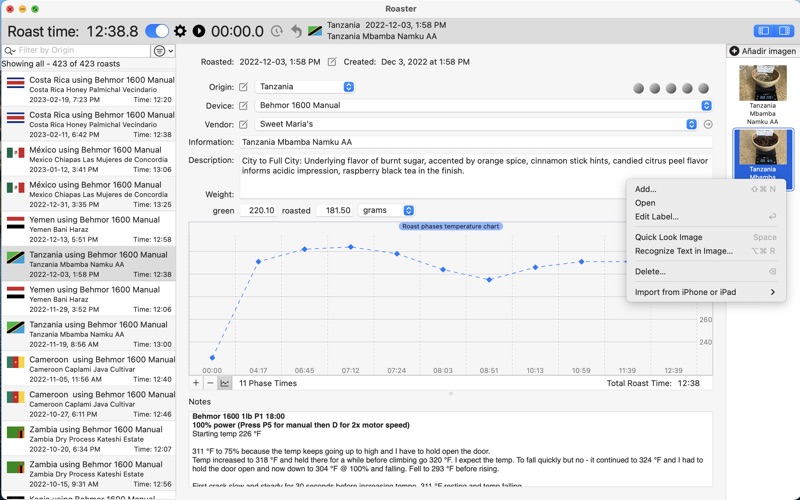Add a phase time with plus button
Screen dimensions: 800x500
click(196, 383)
